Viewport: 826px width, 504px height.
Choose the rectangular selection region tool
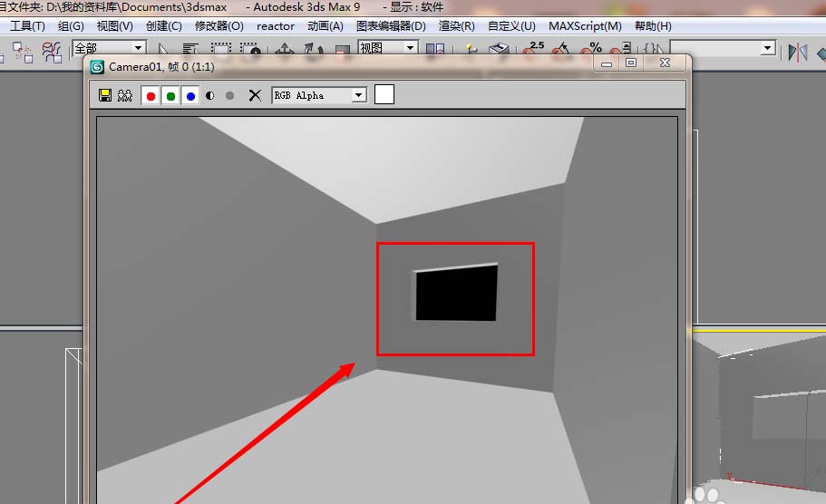pyautogui.click(x=221, y=50)
